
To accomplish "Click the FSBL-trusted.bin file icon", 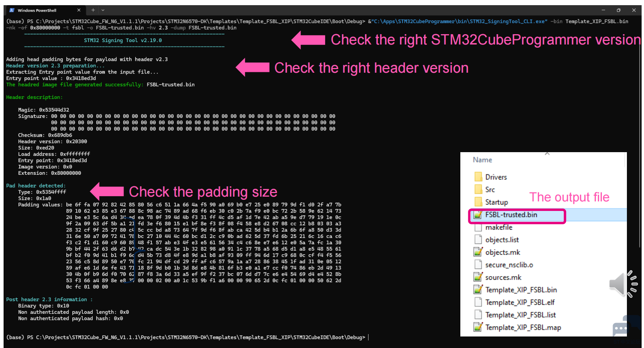I will 478,215.
